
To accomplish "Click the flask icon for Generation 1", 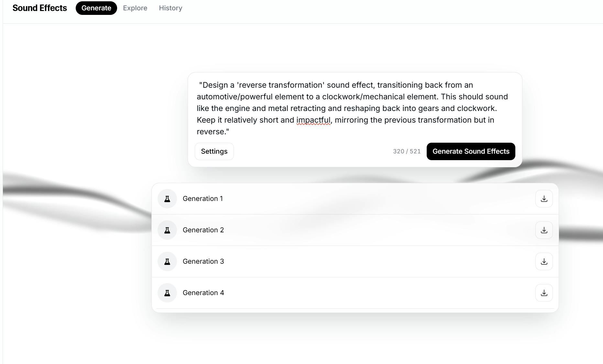I will (x=167, y=199).
